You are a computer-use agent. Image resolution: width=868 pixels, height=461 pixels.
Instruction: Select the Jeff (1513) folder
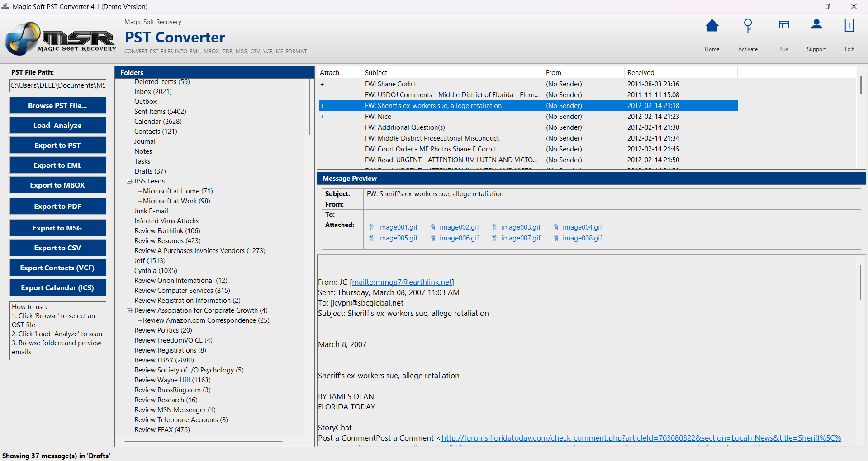click(x=150, y=261)
